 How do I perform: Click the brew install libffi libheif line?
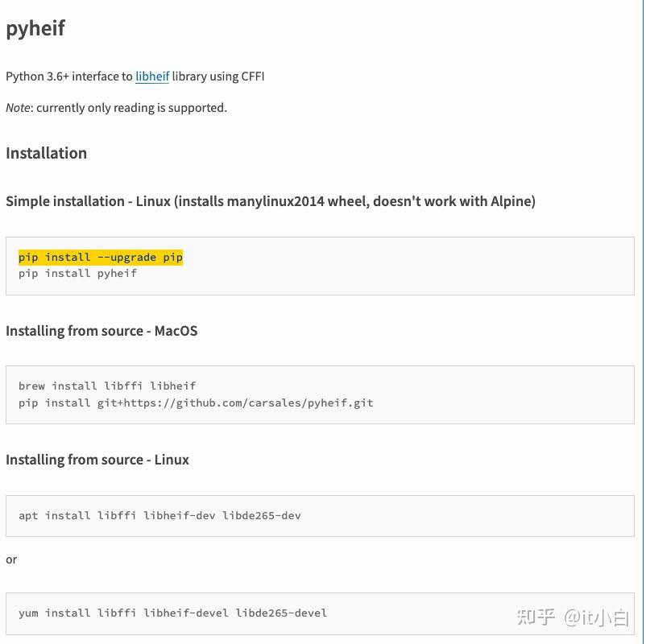[107, 386]
